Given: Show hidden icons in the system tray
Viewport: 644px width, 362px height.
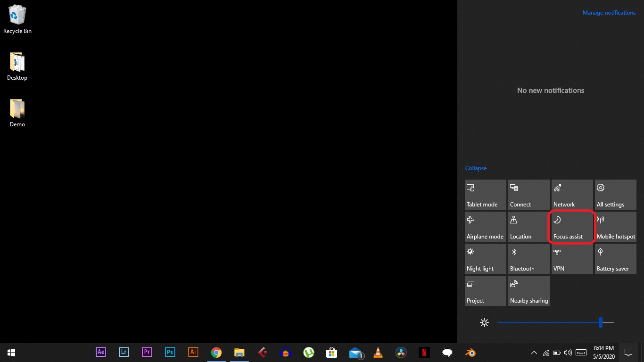Looking at the screenshot, I should coord(534,352).
